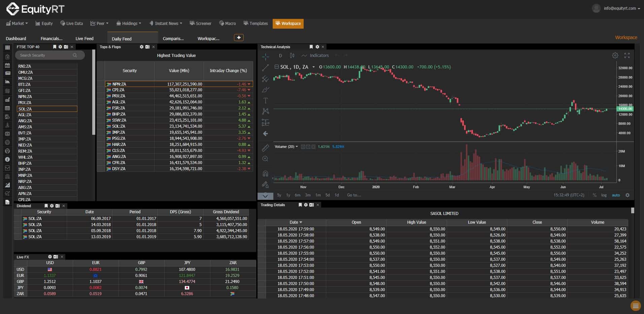Screen dimensions: 644x314
Task: Open the Holdings dropdown menu
Action: [x=129, y=24]
